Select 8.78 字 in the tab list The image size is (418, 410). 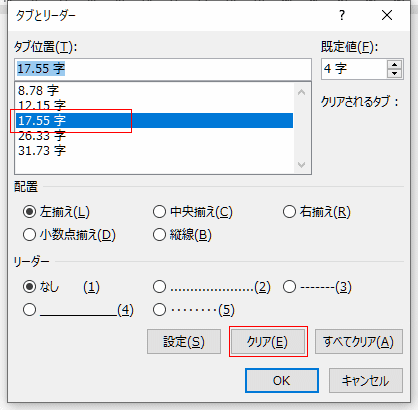click(x=38, y=90)
